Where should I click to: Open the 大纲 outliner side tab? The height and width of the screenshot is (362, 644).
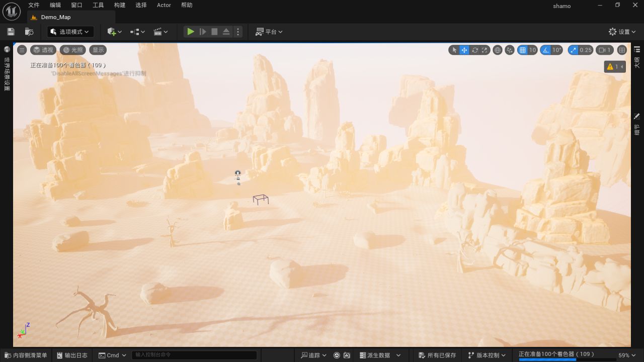637,57
